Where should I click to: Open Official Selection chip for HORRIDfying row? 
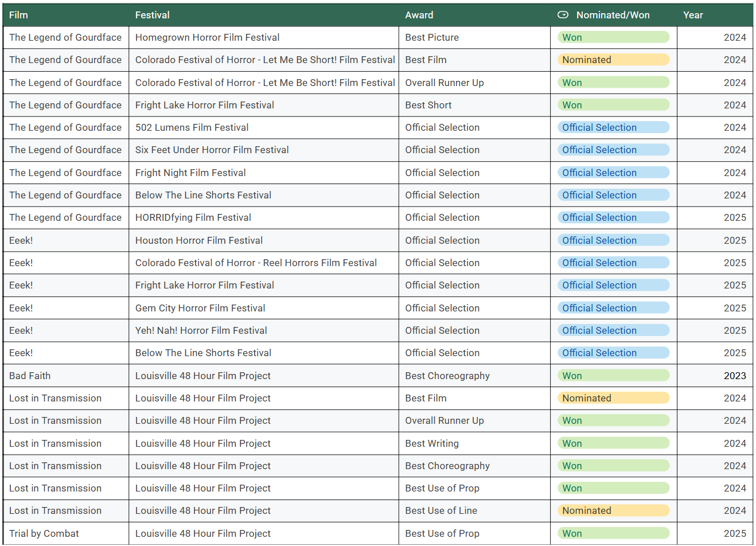point(613,217)
